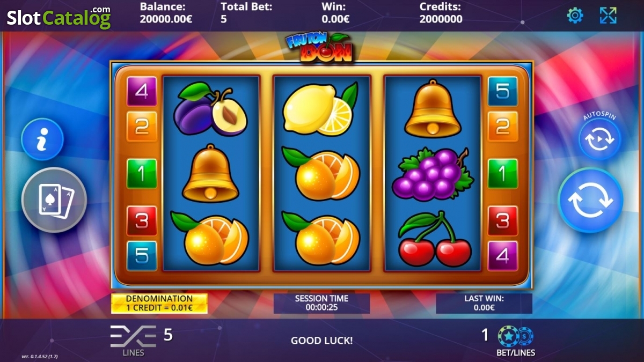Click the grapes symbol on third reel
The width and height of the screenshot is (644, 362).
pos(433,175)
